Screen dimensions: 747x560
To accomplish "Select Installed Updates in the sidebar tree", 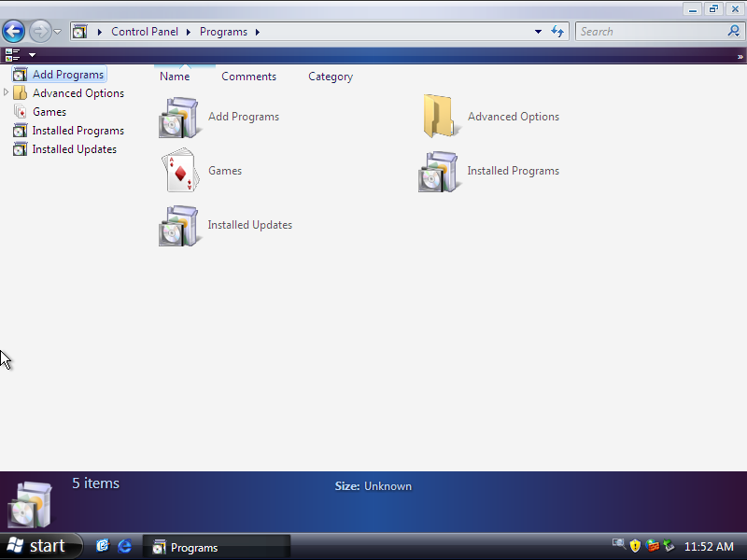I will pos(74,149).
